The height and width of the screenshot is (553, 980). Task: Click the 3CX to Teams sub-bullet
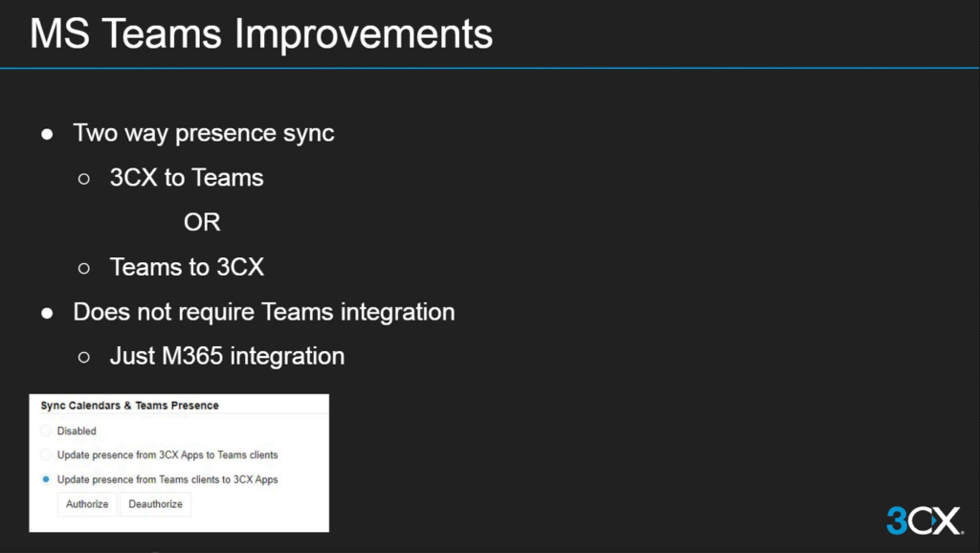coord(187,177)
